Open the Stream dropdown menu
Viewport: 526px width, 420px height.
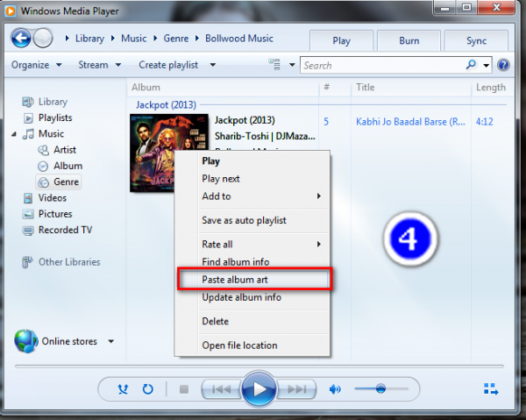99,65
